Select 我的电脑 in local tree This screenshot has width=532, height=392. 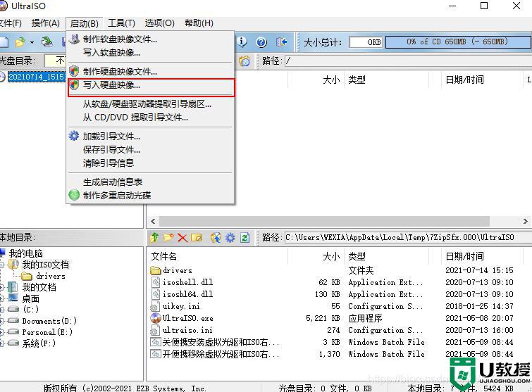(26, 253)
